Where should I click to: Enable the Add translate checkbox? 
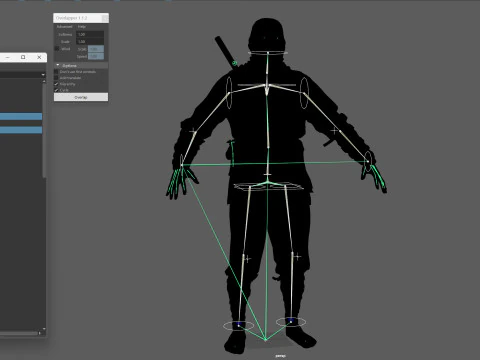56,78
